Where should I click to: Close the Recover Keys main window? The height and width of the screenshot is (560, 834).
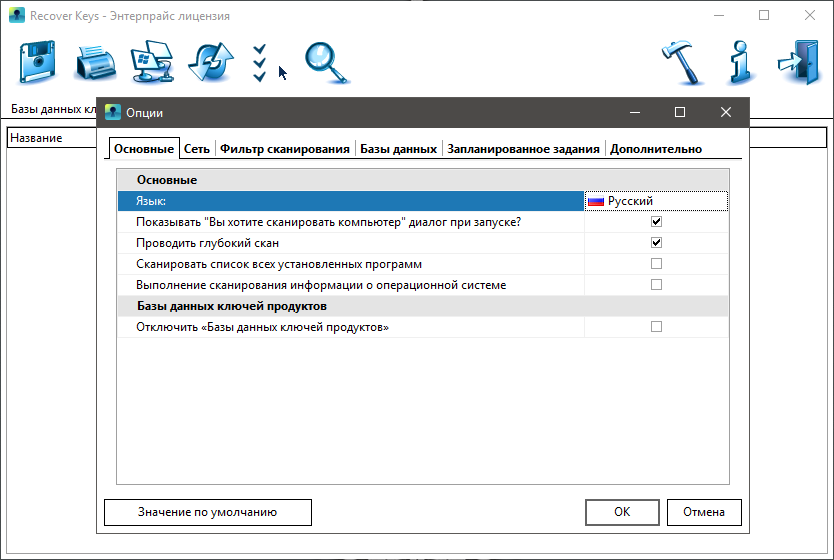[x=810, y=15]
